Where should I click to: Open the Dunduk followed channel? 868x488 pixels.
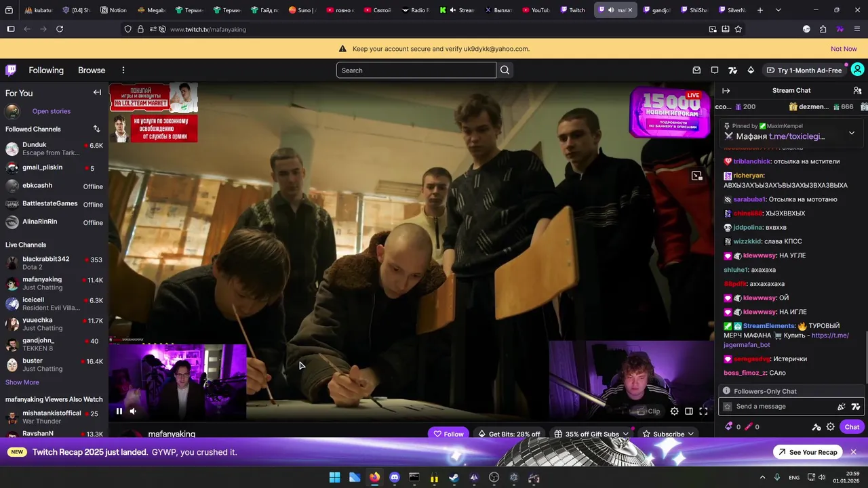coord(54,148)
